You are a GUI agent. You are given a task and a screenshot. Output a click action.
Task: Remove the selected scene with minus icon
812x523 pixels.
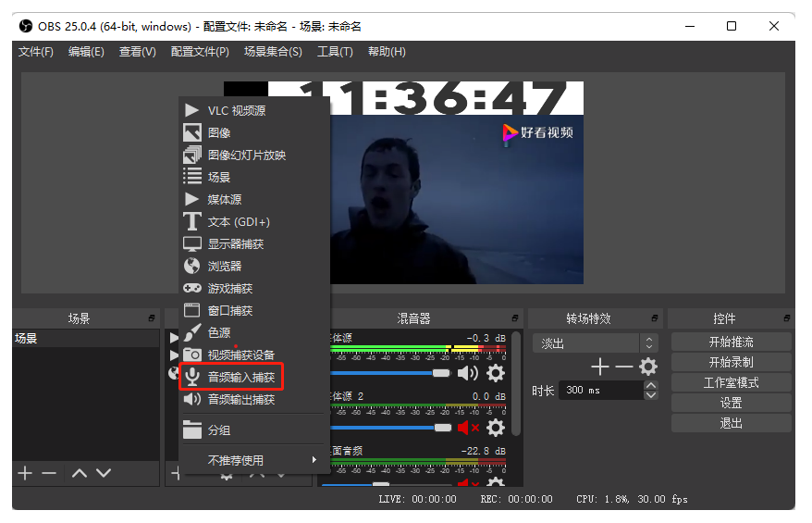(x=49, y=473)
